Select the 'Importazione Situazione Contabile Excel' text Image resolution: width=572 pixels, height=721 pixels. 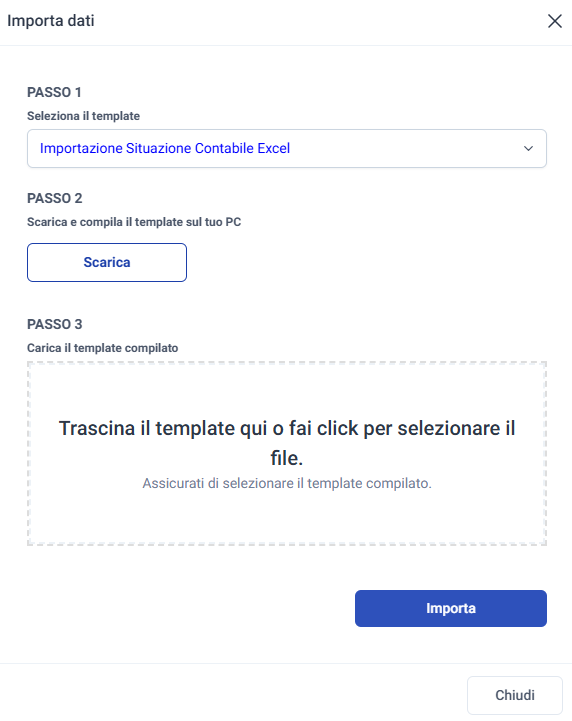165,149
